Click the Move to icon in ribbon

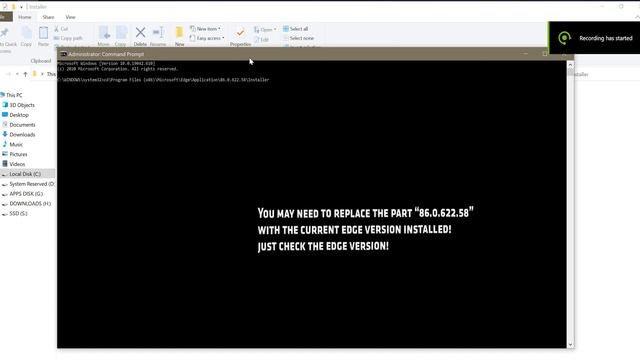coord(104,33)
